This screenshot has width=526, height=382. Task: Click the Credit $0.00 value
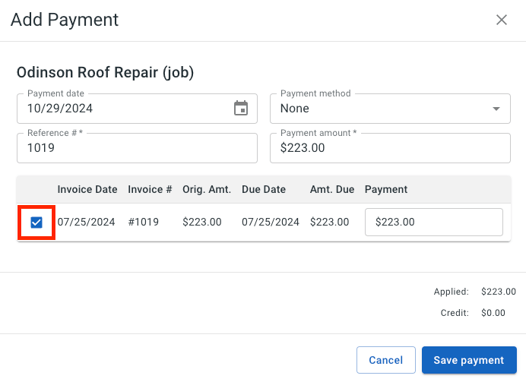pos(493,313)
